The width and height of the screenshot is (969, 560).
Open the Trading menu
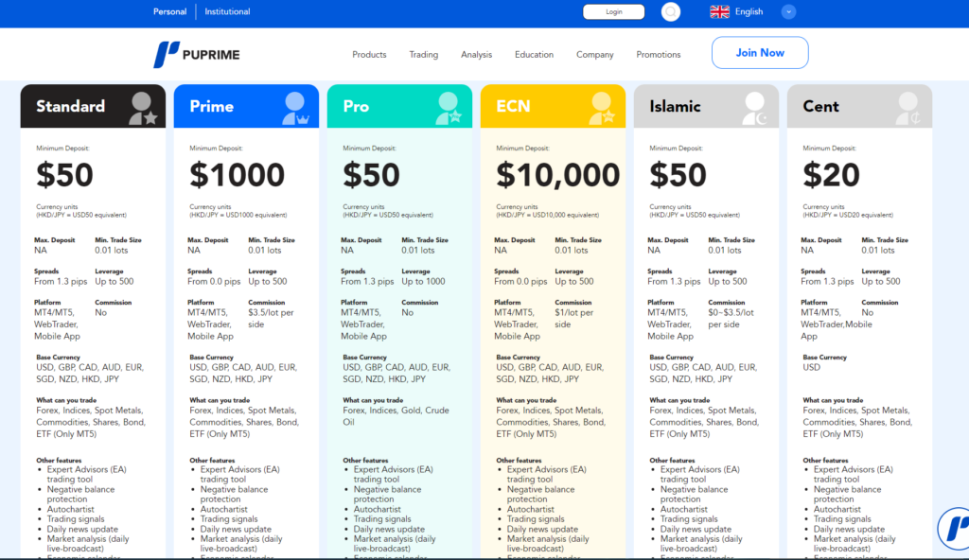423,55
